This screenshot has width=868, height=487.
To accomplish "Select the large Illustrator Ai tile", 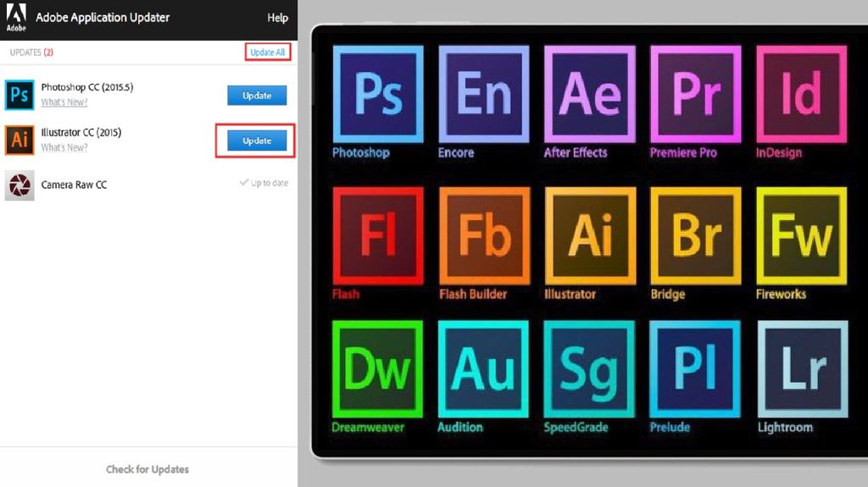I will point(591,235).
